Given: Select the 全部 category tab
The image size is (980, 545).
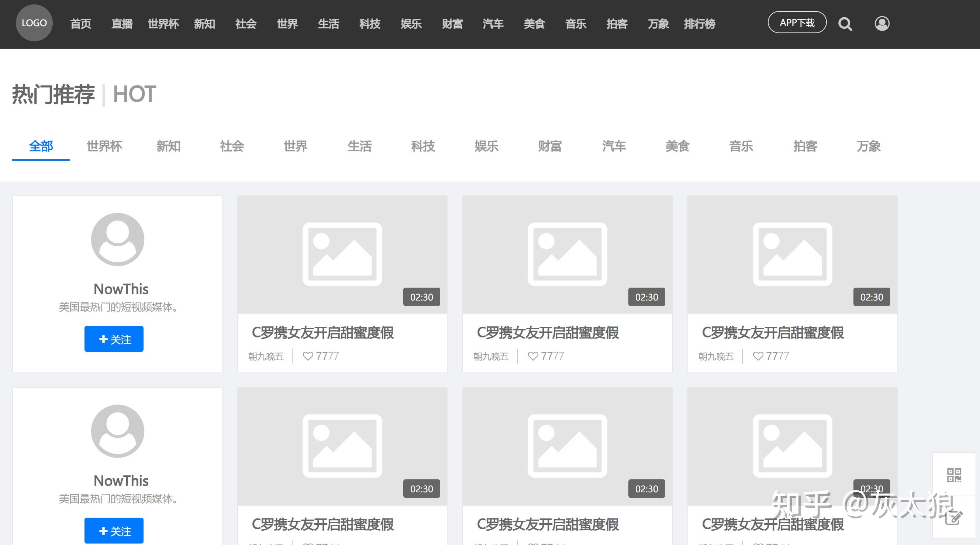Looking at the screenshot, I should (41, 146).
